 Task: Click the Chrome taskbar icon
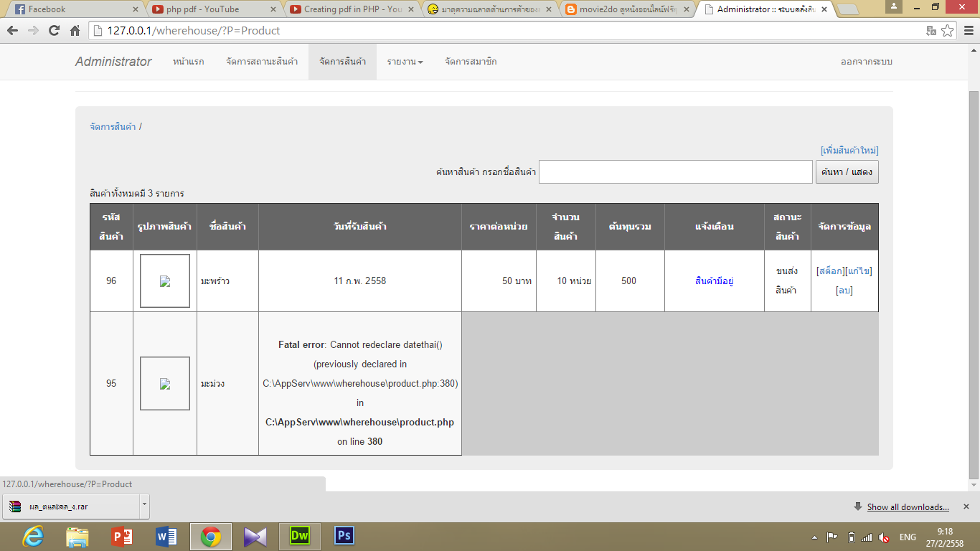(211, 536)
